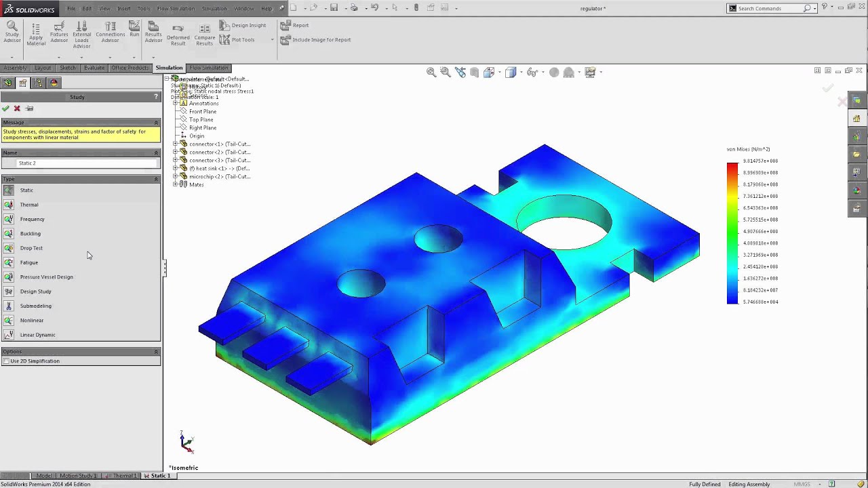
Task: Open Design Insight plot
Action: tap(243, 25)
